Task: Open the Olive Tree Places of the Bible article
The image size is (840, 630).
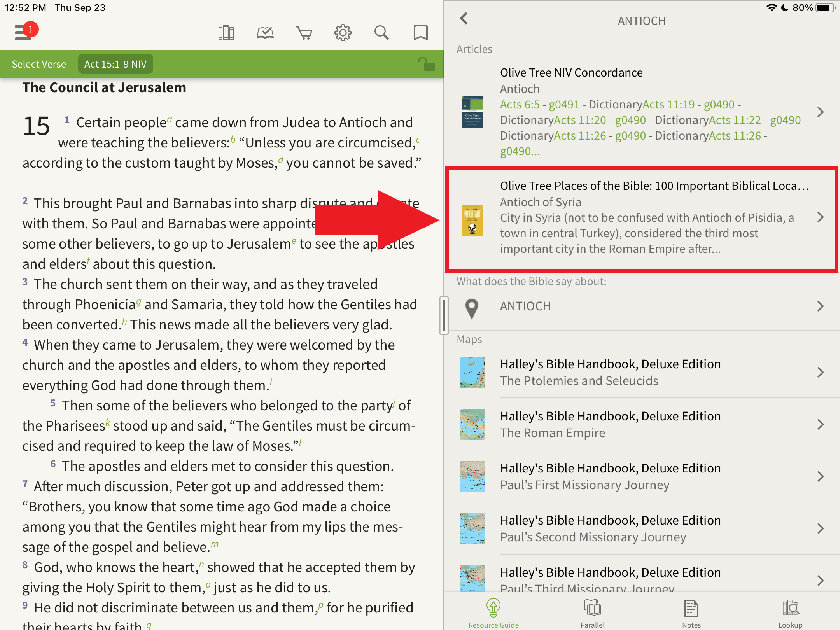Action: [642, 219]
